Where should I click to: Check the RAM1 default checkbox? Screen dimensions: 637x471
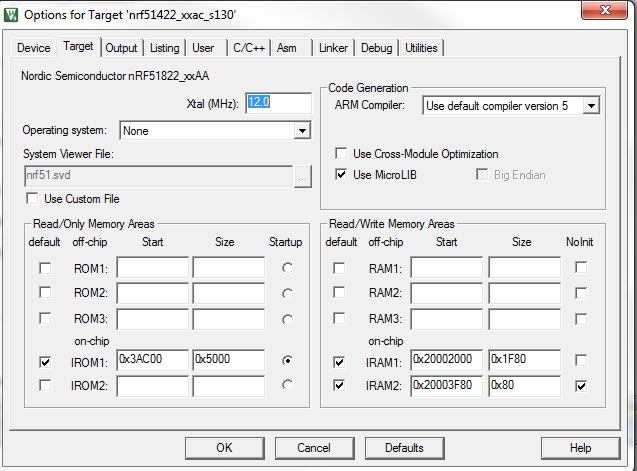(x=339, y=268)
